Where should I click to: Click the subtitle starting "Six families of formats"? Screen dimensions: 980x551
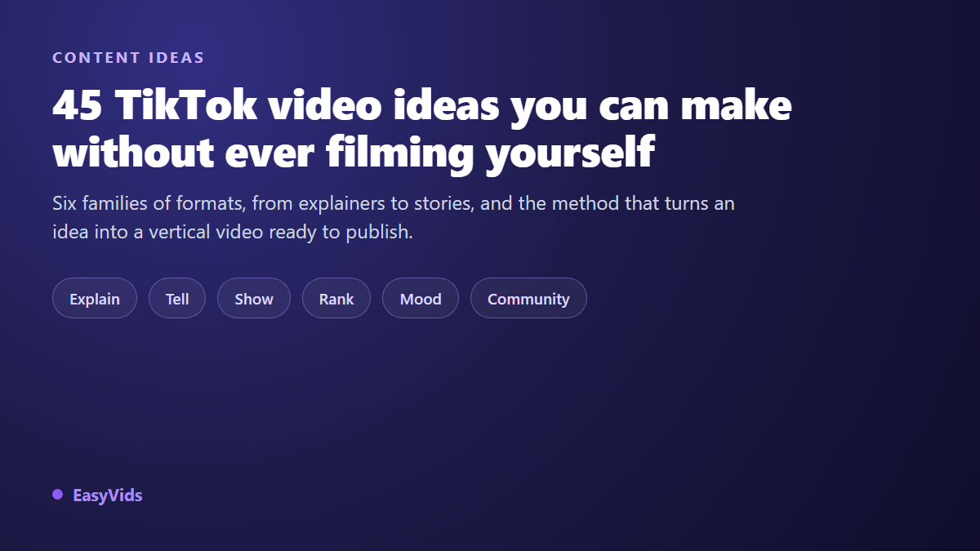pyautogui.click(x=394, y=217)
